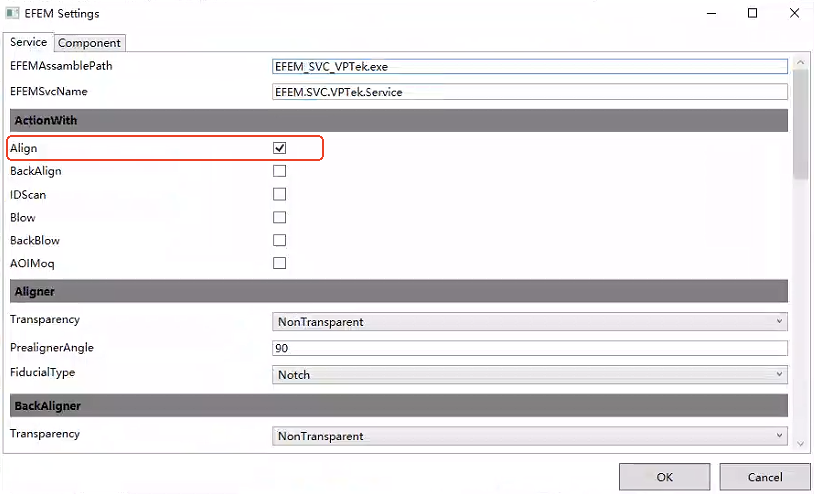This screenshot has width=814, height=494.
Task: Turn on the AOIMoq checkbox
Action: point(280,263)
